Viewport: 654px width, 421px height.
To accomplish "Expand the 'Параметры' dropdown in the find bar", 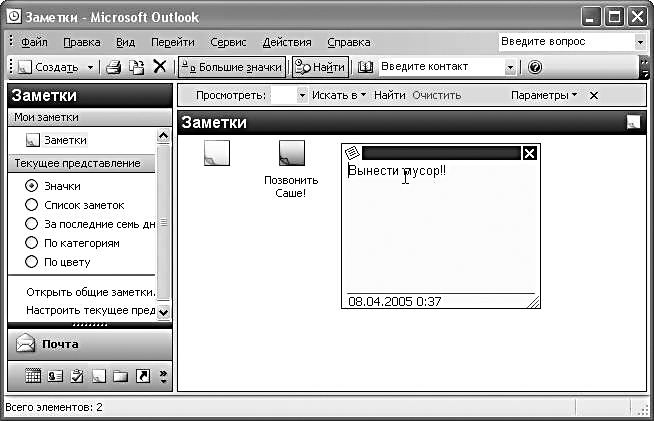I will (543, 95).
